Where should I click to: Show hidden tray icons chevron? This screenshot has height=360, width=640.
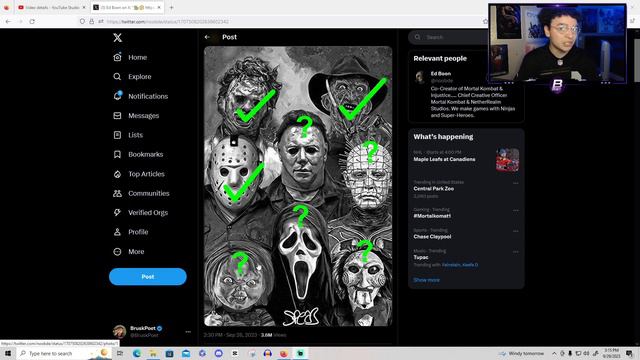pyautogui.click(x=554, y=353)
